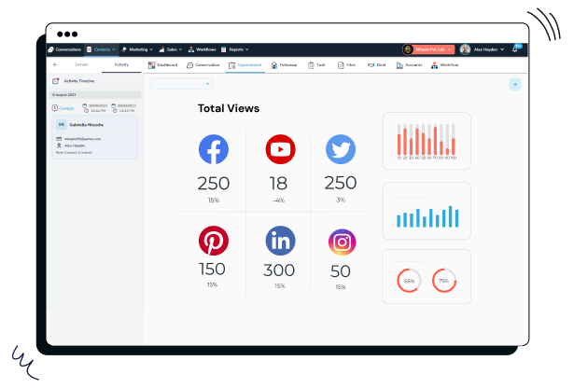The image size is (588, 388).
Task: Click Instagram's 50 views count
Action: pyautogui.click(x=341, y=271)
